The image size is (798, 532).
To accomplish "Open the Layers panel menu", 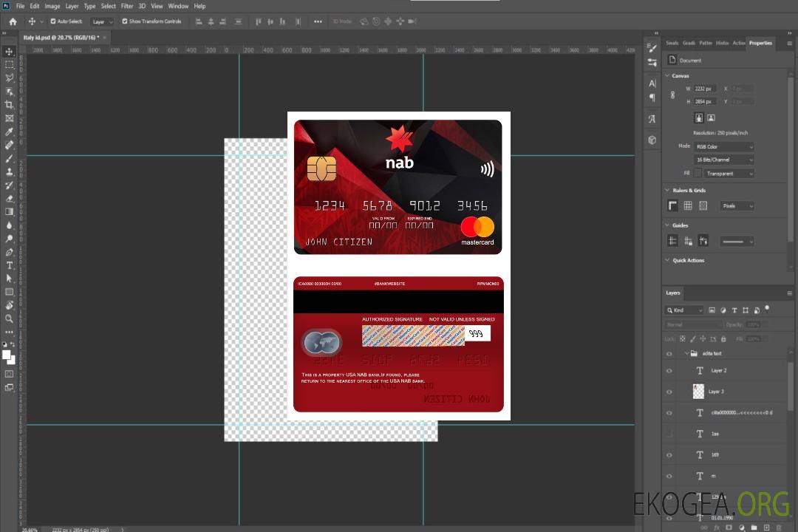I will [789, 293].
